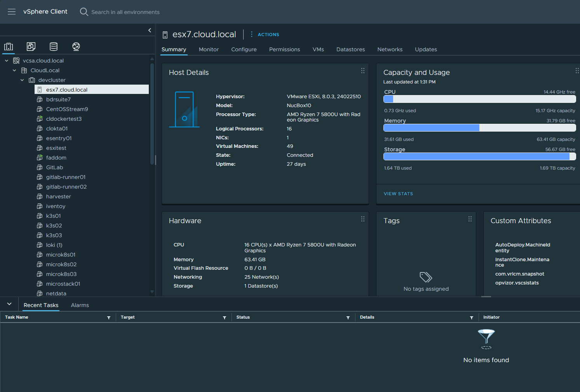Open the Storage inventory view icon

point(54,47)
